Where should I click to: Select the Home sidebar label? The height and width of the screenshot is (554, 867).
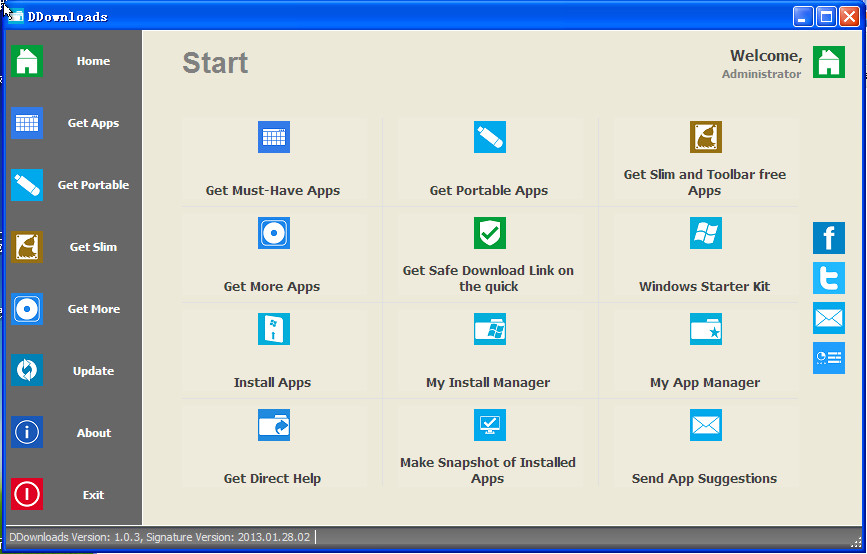tap(93, 61)
